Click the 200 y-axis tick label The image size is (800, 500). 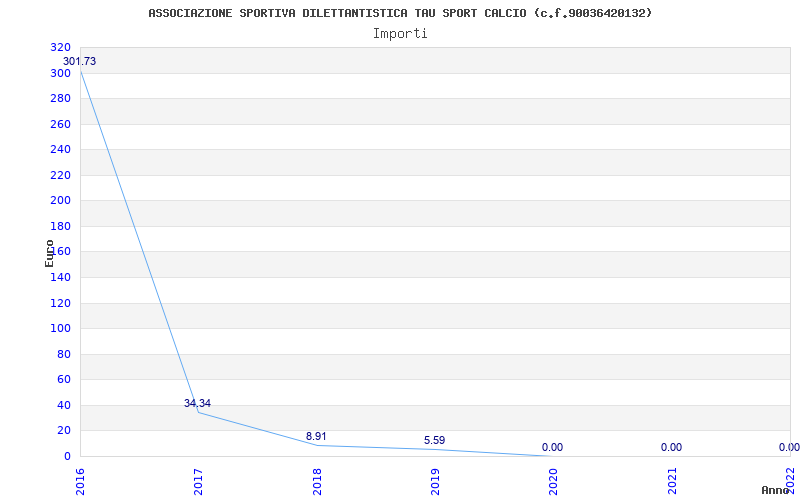coord(60,201)
